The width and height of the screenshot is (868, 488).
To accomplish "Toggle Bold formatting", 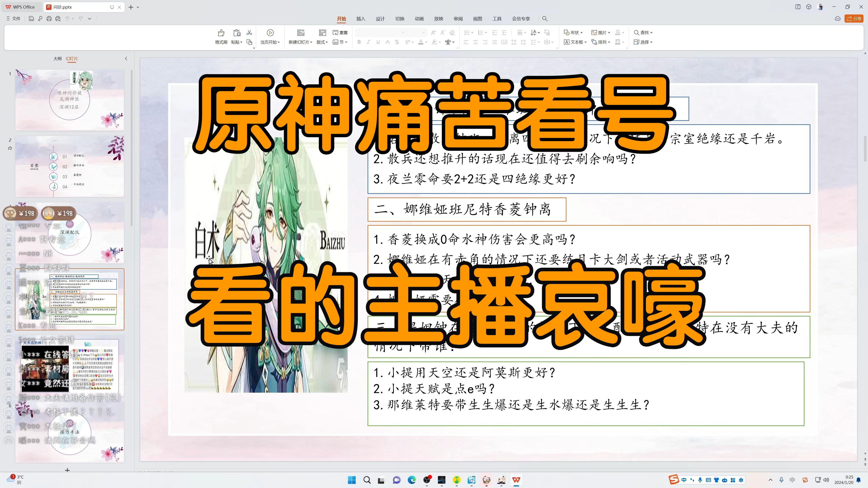I will point(359,42).
